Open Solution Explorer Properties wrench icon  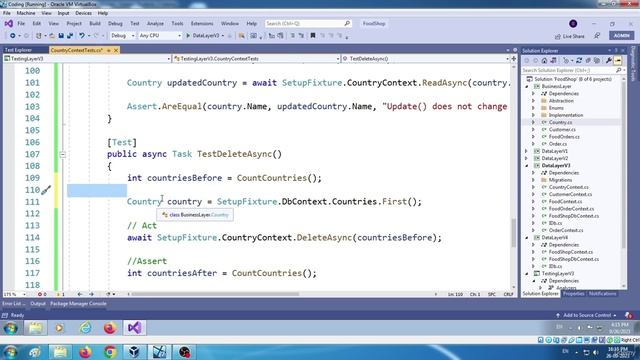click(609, 60)
